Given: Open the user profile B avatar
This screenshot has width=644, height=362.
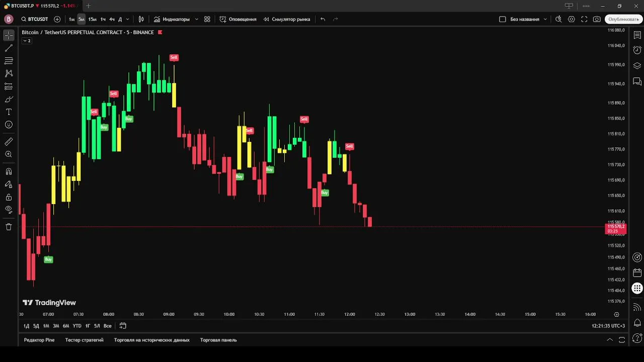Looking at the screenshot, I should (x=9, y=19).
